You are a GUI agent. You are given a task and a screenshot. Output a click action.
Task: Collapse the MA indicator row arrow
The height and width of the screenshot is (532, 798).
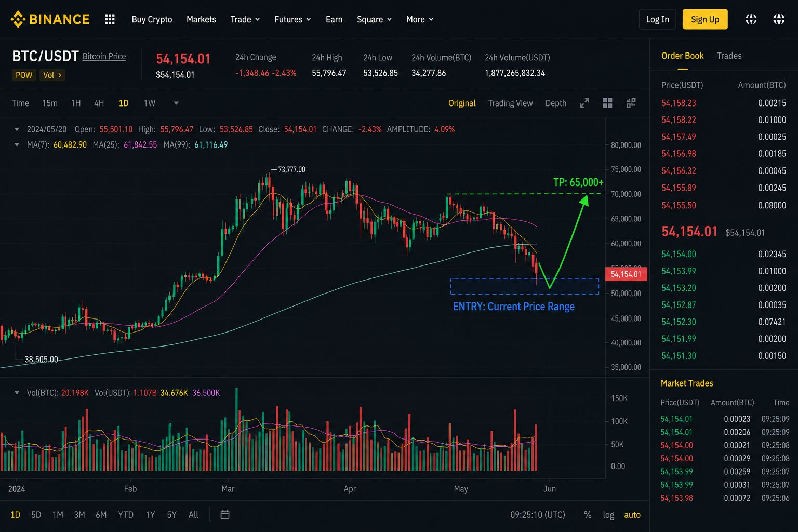(17, 145)
